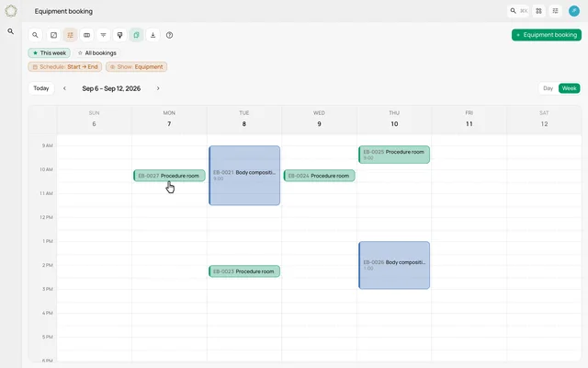This screenshot has height=368, width=588.
Task: Click the square view icon beside the toolbar search
Action: click(53, 35)
